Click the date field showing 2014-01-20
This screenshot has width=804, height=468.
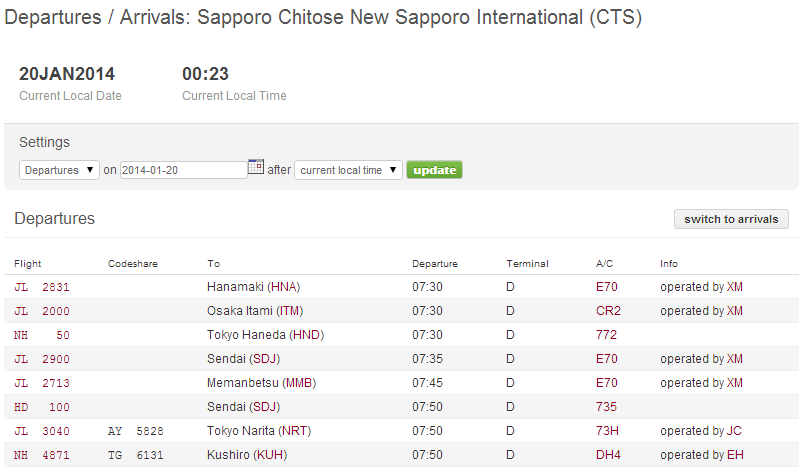pyautogui.click(x=183, y=170)
